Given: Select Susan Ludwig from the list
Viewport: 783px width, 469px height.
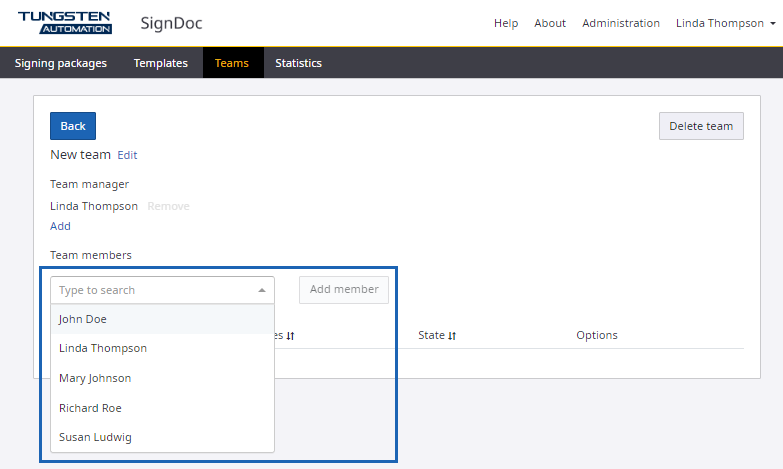Looking at the screenshot, I should (x=95, y=437).
